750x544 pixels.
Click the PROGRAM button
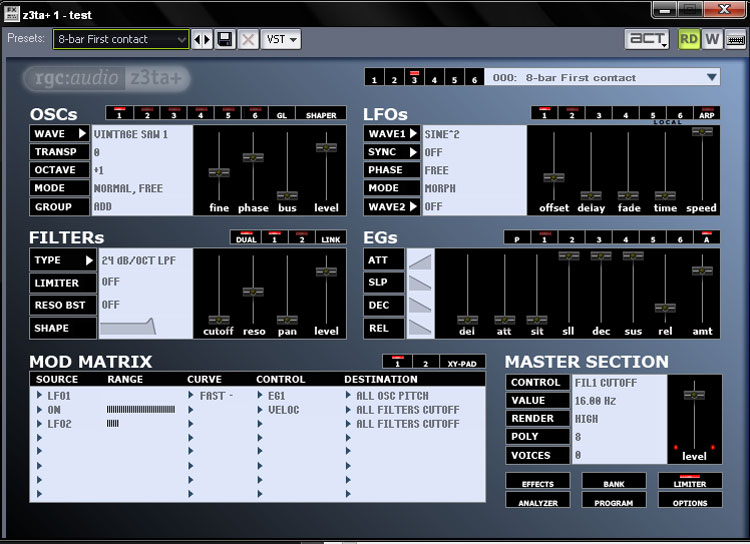coord(614,500)
